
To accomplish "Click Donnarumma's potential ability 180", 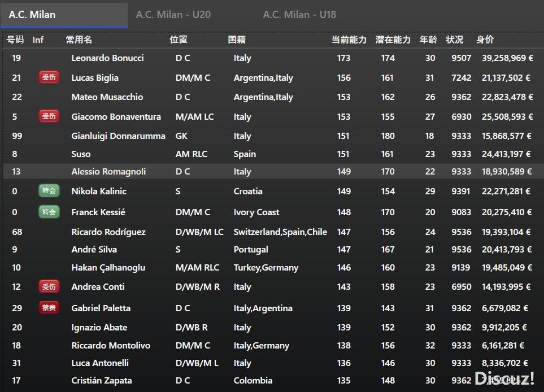I will [388, 136].
